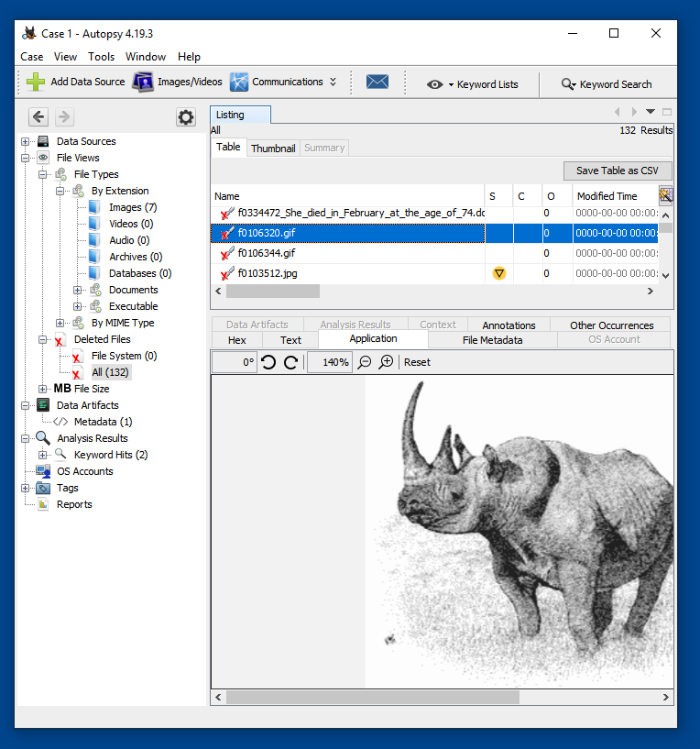Image resolution: width=700 pixels, height=749 pixels.
Task: Click the Autopsy dog logo in title bar
Action: pos(29,34)
